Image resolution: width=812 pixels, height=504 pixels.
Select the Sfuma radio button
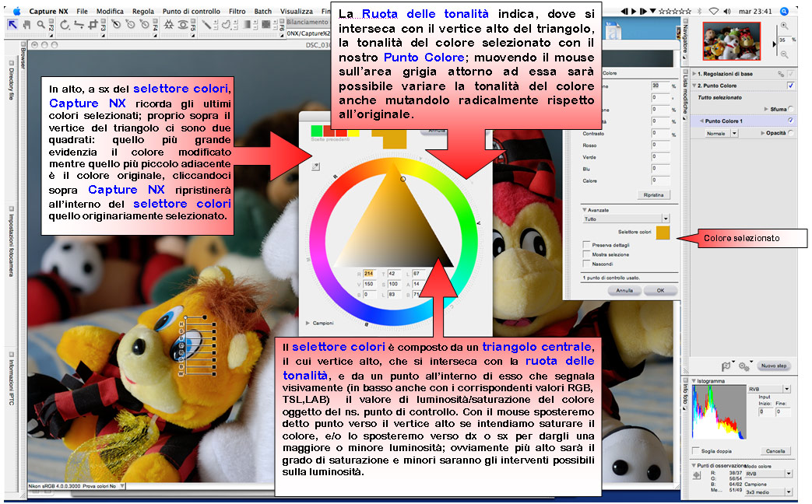tap(791, 109)
